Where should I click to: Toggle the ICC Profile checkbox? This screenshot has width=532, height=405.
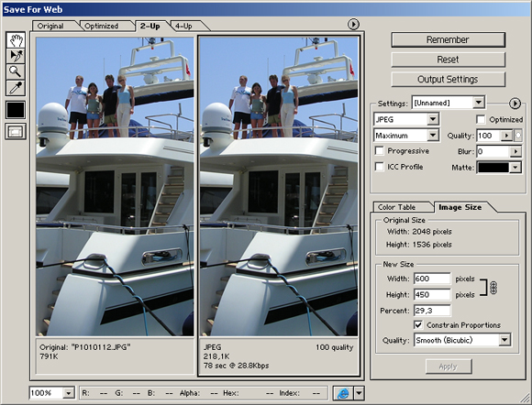coord(379,167)
